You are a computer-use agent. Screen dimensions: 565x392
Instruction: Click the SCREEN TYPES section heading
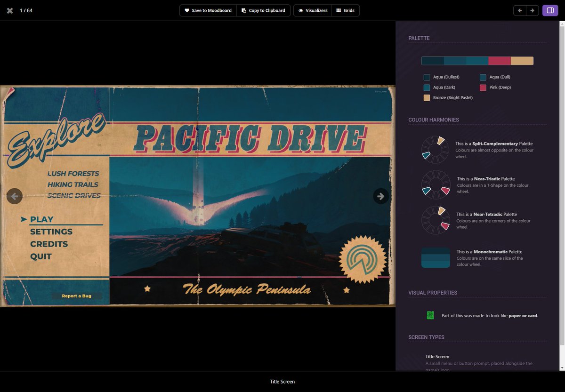pos(427,337)
